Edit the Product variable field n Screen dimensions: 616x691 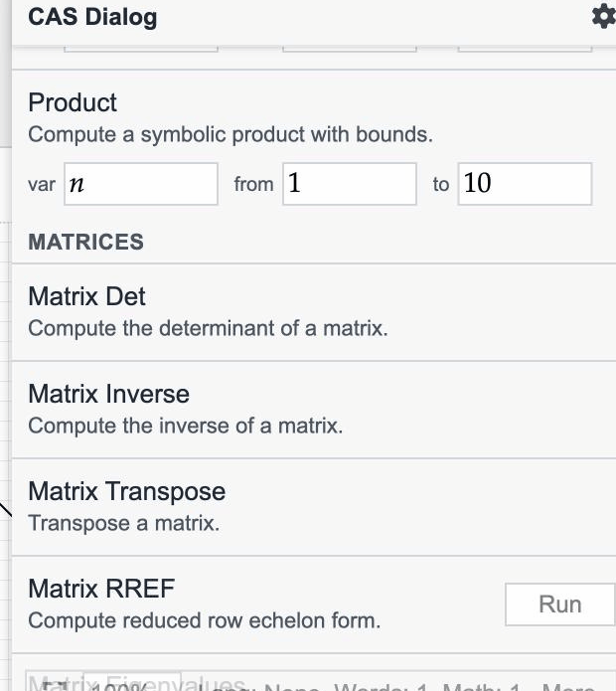[141, 184]
